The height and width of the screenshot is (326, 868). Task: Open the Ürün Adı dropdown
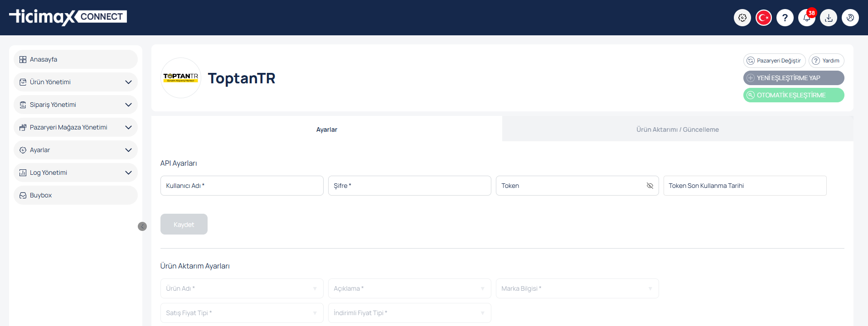242,288
